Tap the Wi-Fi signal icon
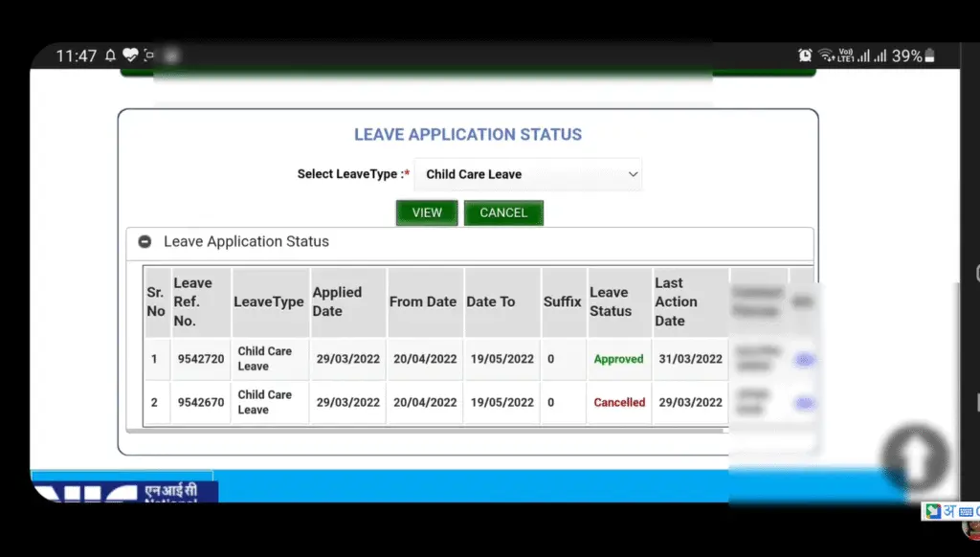 tap(826, 56)
